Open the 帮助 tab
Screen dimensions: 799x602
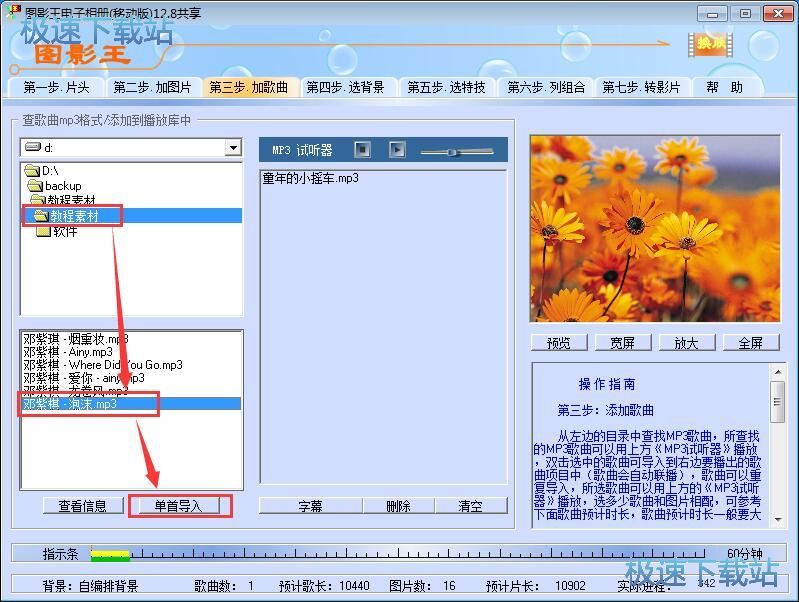point(724,88)
